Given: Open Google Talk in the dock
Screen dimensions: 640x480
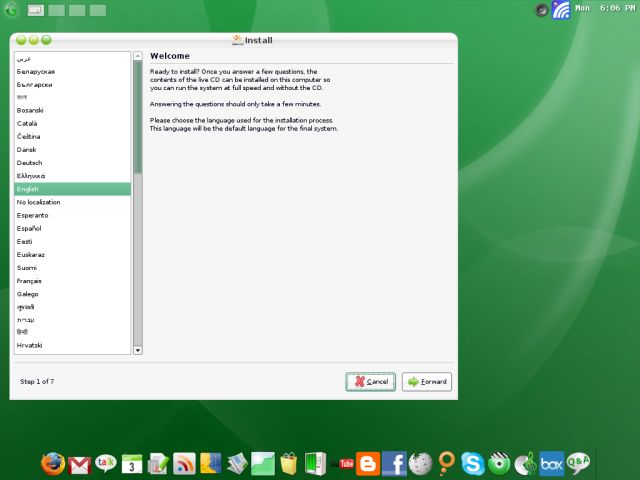Looking at the screenshot, I should tap(106, 463).
